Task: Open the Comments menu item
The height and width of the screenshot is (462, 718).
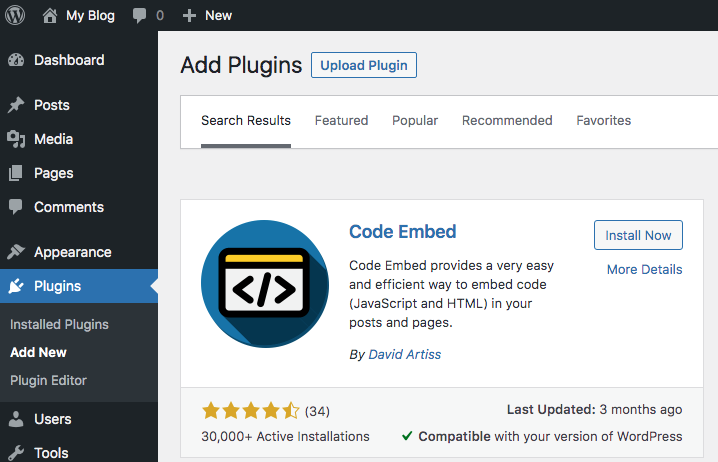Action: pyautogui.click(x=69, y=207)
